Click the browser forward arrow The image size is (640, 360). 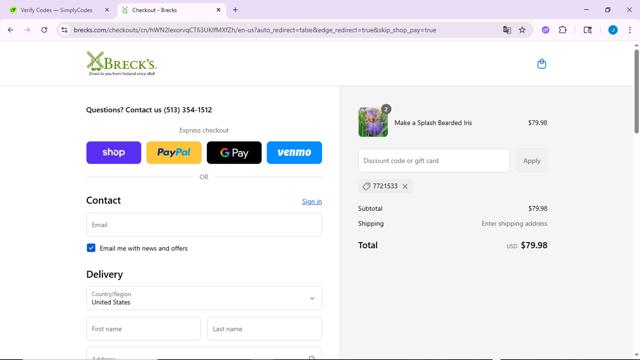27,30
